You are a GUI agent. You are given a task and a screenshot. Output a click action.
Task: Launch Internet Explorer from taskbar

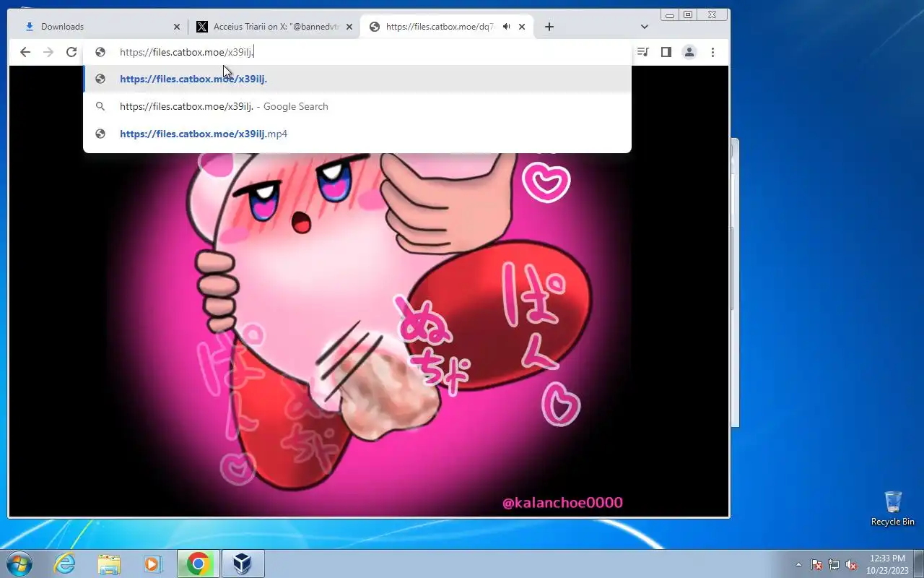tap(65, 564)
